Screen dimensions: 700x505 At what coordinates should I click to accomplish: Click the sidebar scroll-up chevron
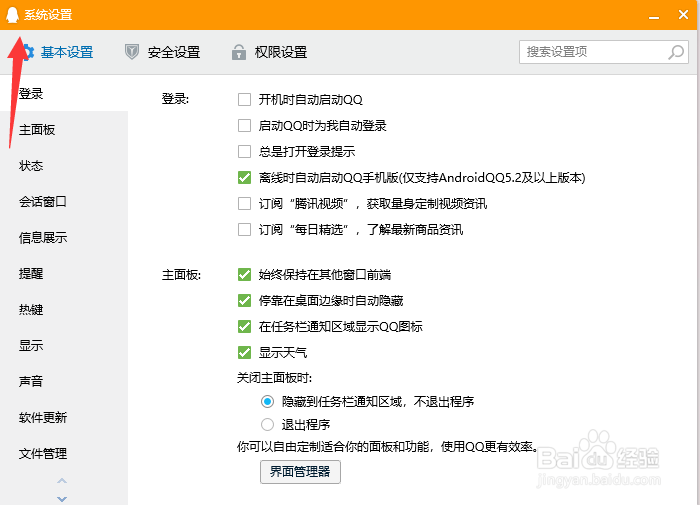[x=62, y=481]
